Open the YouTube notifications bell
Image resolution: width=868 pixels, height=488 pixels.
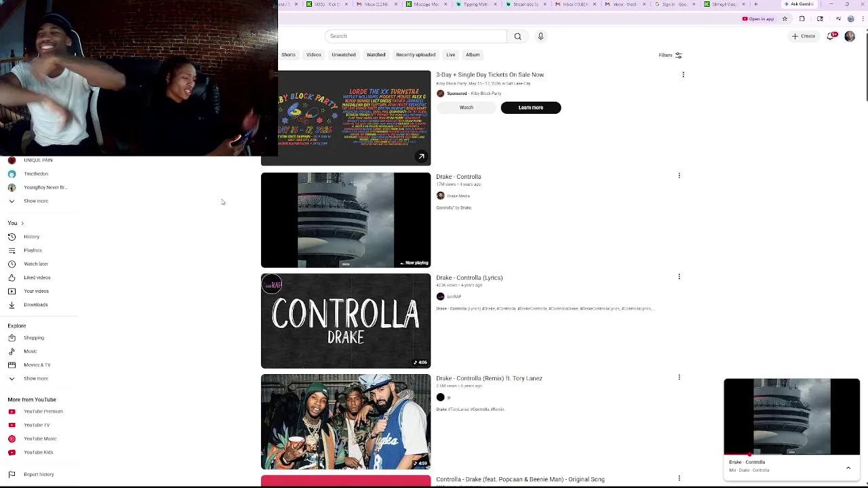point(831,36)
